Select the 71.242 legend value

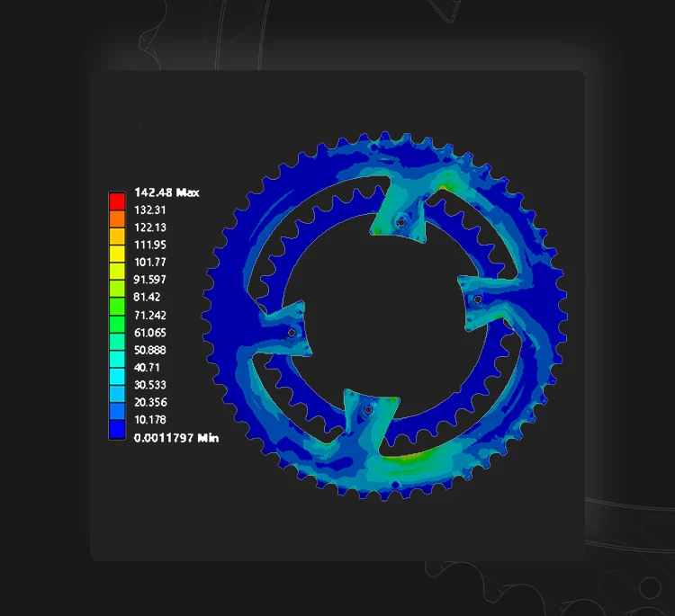(149, 316)
